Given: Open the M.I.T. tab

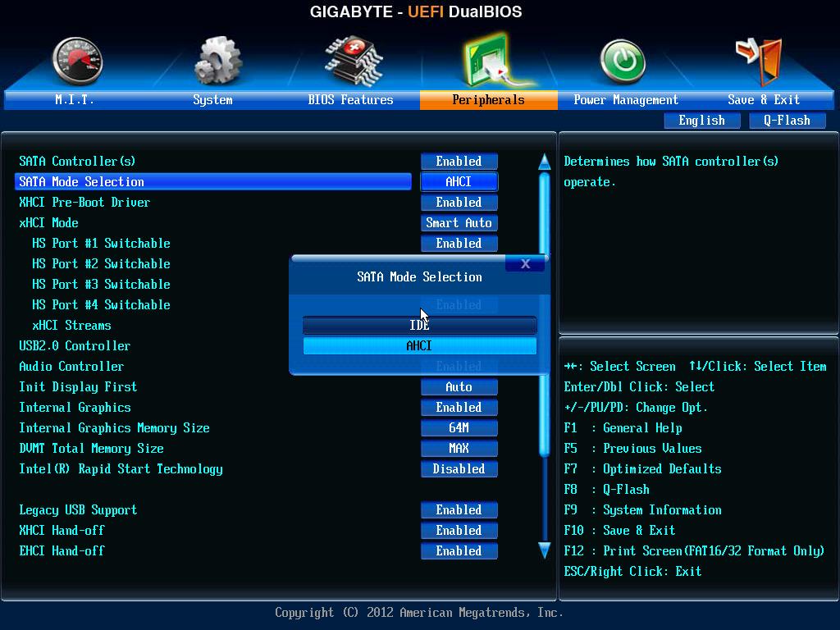Looking at the screenshot, I should pyautogui.click(x=74, y=99).
